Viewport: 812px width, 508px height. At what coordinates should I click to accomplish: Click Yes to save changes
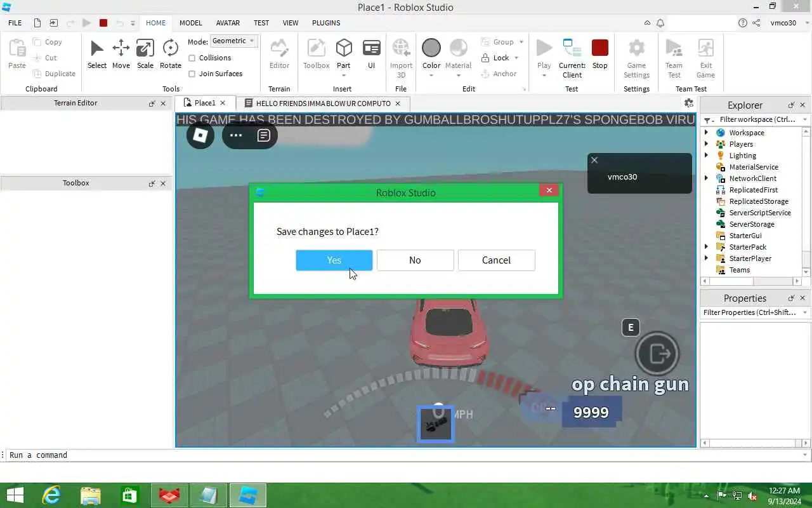[334, 260]
